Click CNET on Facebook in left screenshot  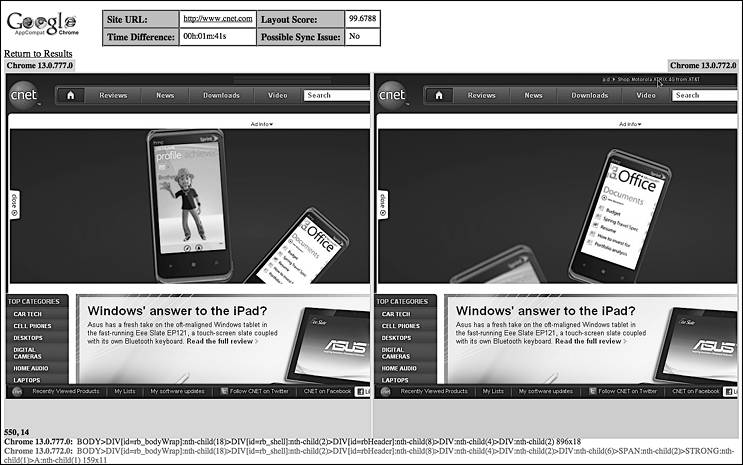tap(327, 391)
